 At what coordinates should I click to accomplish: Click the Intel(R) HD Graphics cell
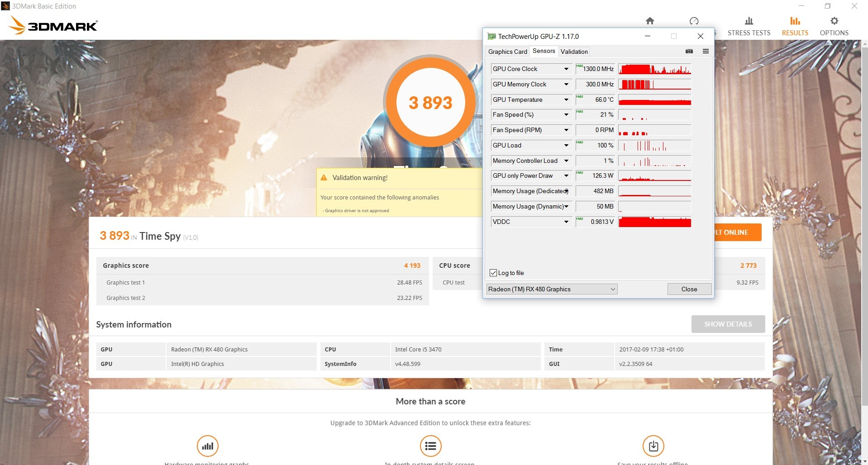pos(241,364)
